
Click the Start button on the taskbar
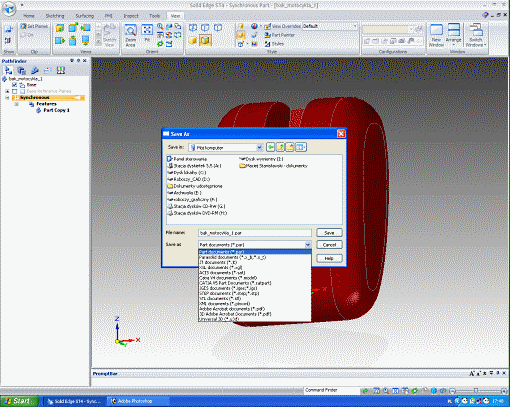[x=18, y=401]
